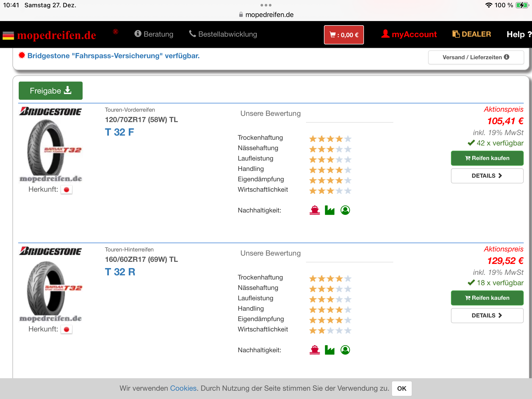The width and height of the screenshot is (532, 399).
Task: Click the green person circle icon for T 32 F
Action: [345, 210]
